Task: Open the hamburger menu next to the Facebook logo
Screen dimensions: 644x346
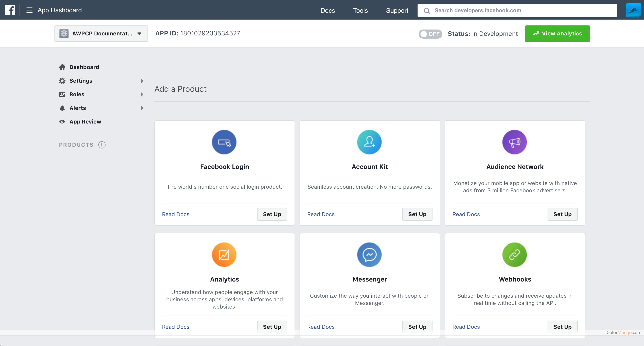Action: click(29, 10)
